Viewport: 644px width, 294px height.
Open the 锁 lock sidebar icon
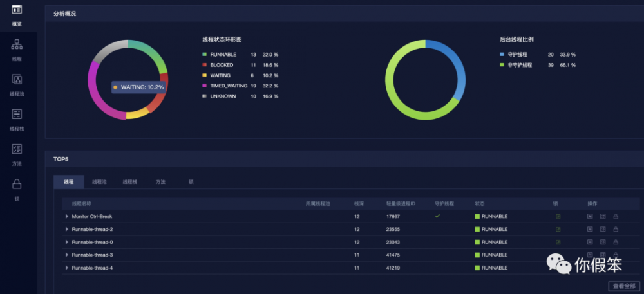pos(17,184)
